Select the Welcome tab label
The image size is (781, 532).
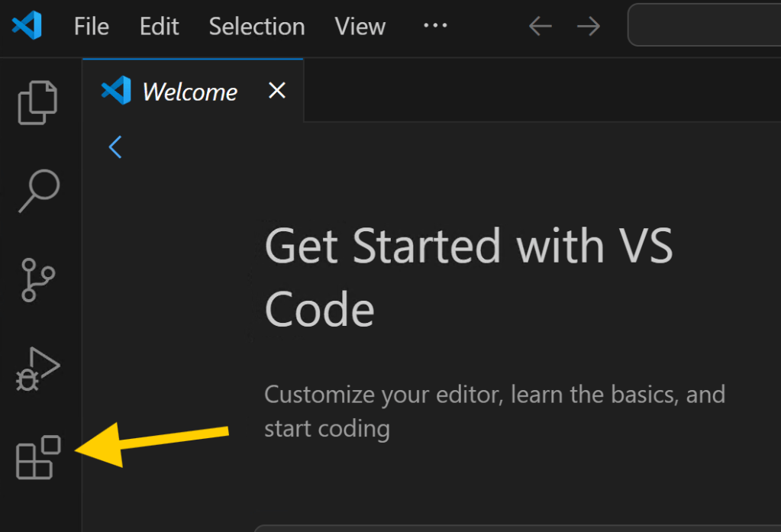(x=189, y=92)
